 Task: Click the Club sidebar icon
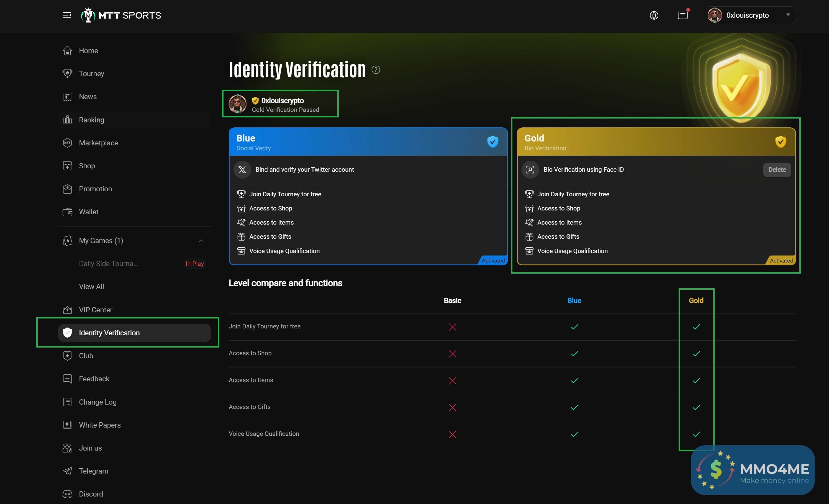67,356
